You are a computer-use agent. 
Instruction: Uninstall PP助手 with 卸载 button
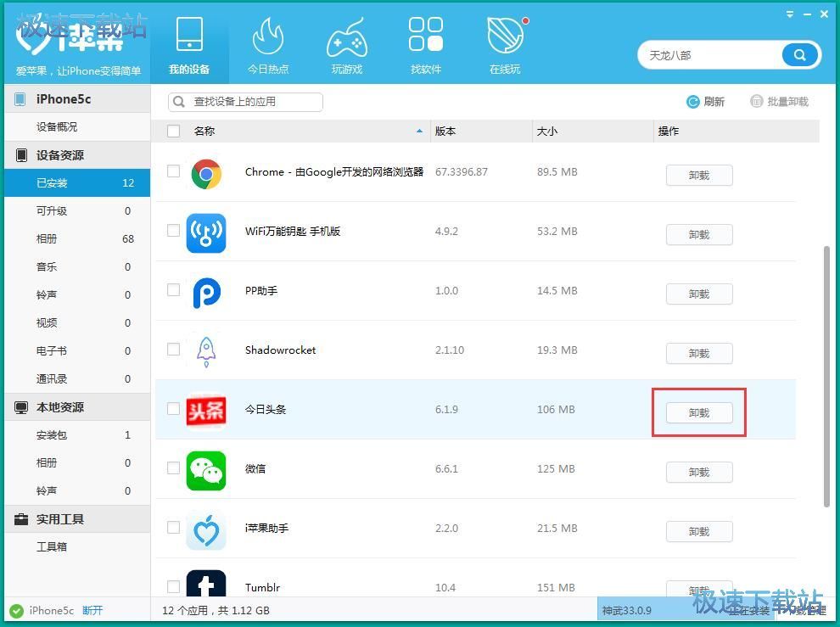(x=699, y=294)
